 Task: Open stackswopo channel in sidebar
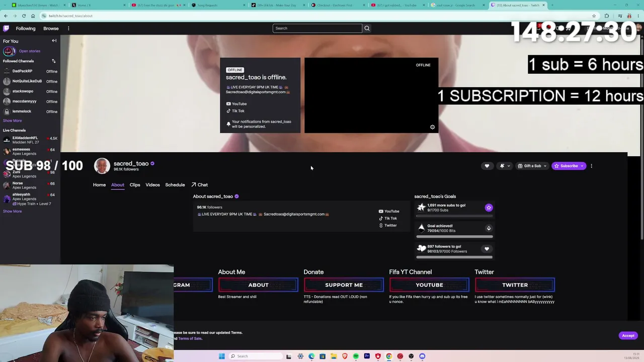click(x=30, y=92)
